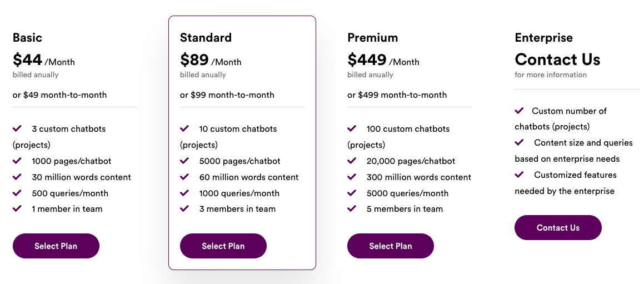Click the checkmark beside Content size and queries
Screen dimensions: 644x284
coord(520,142)
